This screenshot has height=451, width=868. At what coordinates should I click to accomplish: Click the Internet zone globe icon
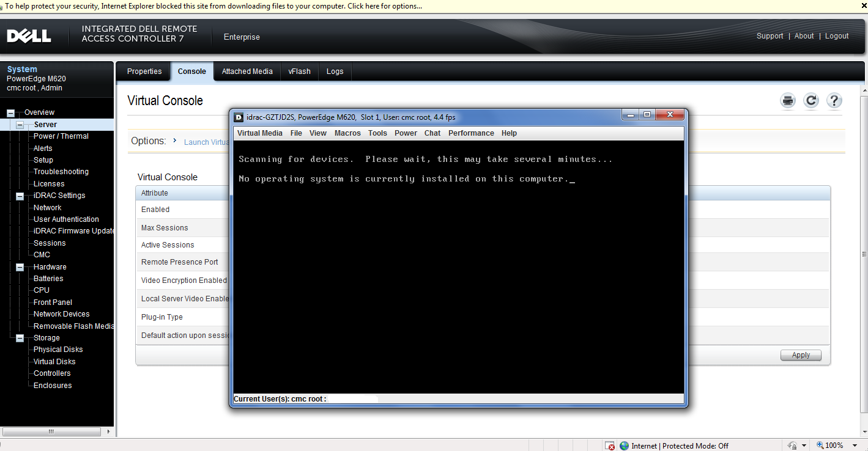tap(624, 446)
